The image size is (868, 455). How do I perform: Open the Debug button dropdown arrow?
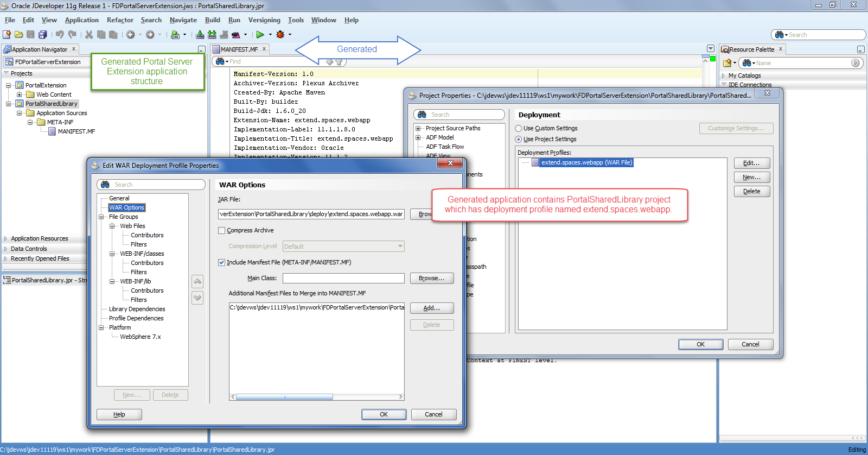pos(290,34)
